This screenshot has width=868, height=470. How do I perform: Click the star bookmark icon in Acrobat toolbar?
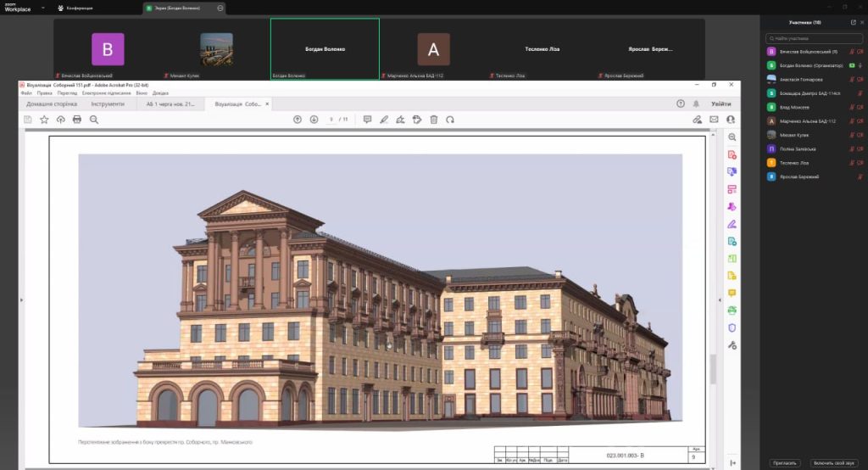[x=44, y=120]
